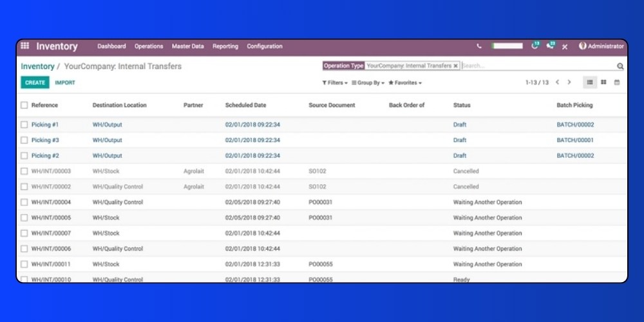
Task: Open the Filters dropdown
Action: click(x=335, y=82)
